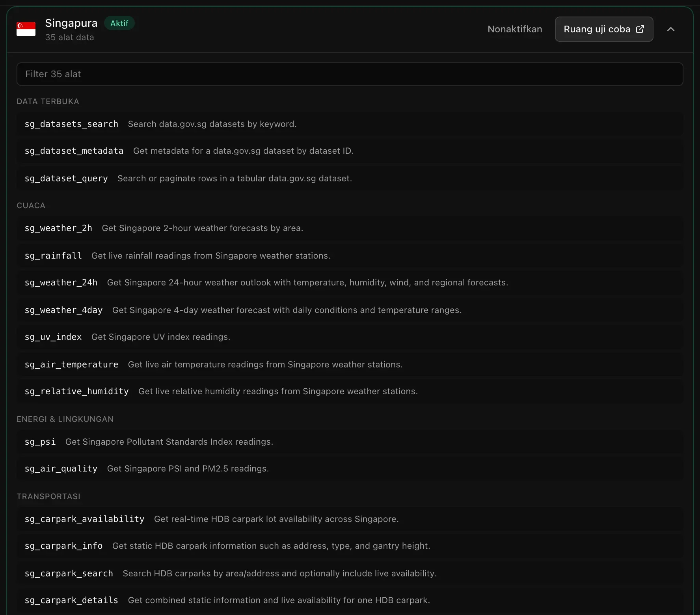Viewport: 700px width, 615px height.
Task: Select the sg_carpark_availability tool row
Action: 350,519
